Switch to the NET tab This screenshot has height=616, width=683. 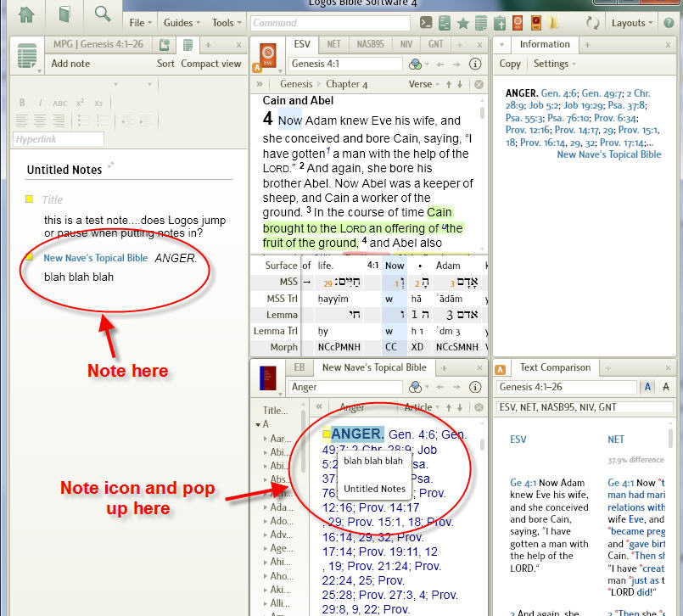[333, 44]
